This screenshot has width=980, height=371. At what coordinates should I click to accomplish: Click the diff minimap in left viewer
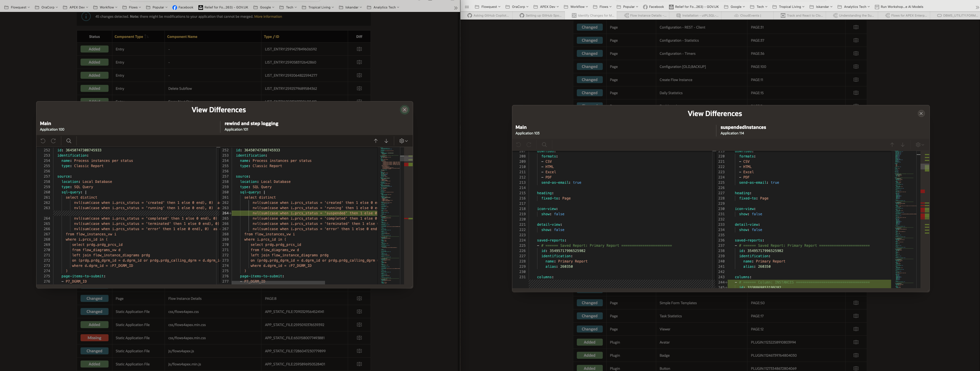coord(389,213)
